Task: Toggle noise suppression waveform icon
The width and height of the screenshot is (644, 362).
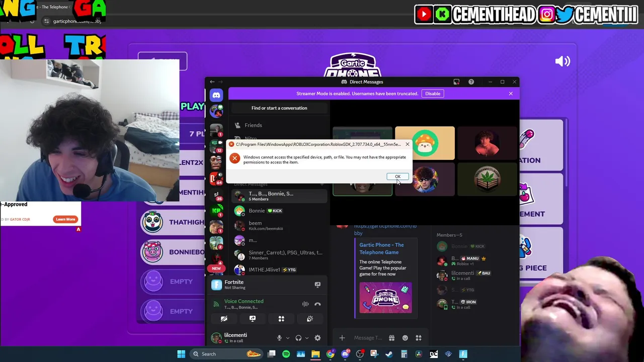Action: [x=305, y=304]
